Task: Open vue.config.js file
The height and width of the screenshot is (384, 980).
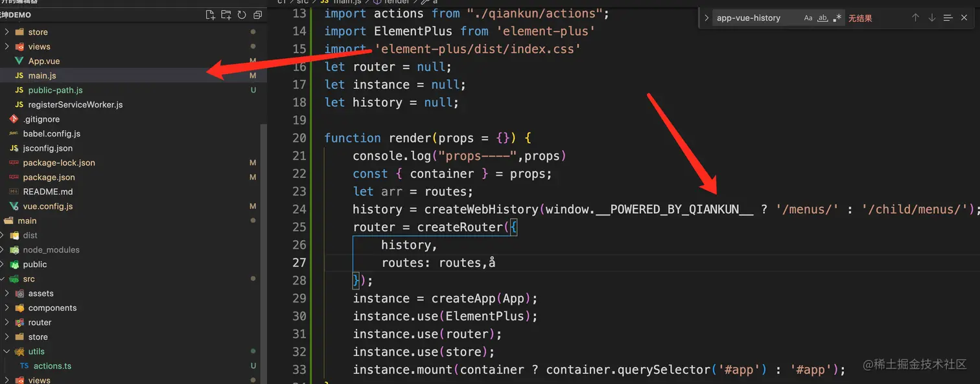Action: (x=48, y=206)
